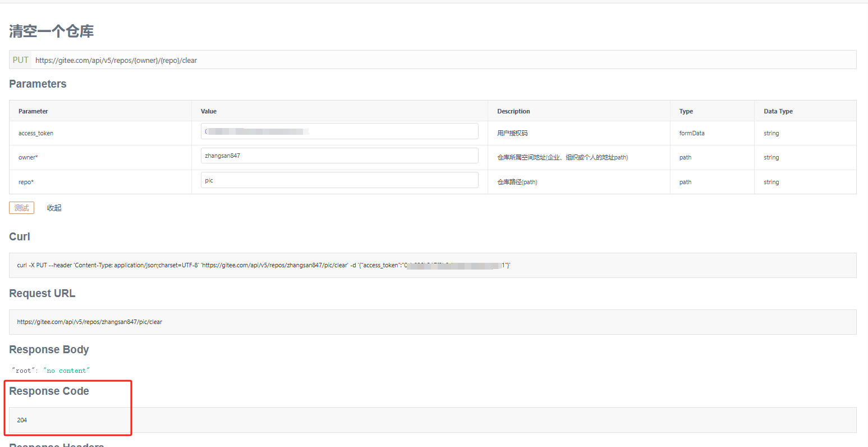Click the endpoint URL with {owner}/{repo}/clear
Viewport: 868px width, 447px height.
[116, 60]
